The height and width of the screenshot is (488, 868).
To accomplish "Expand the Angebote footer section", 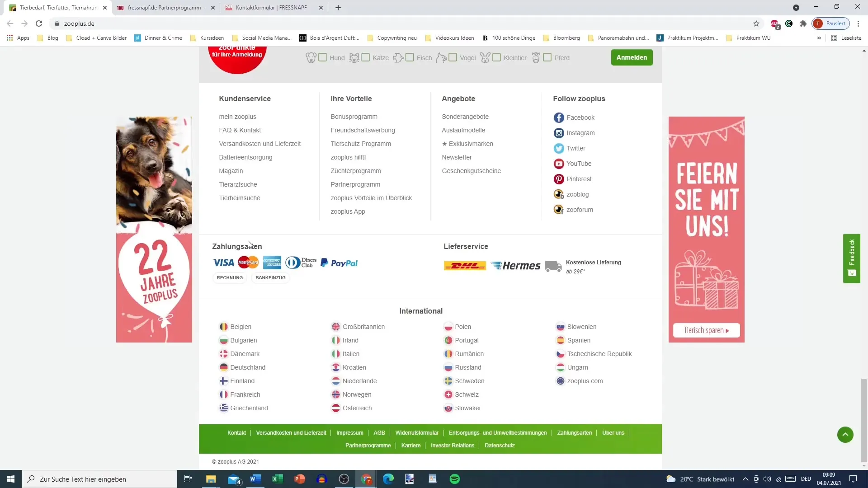I will point(458,99).
